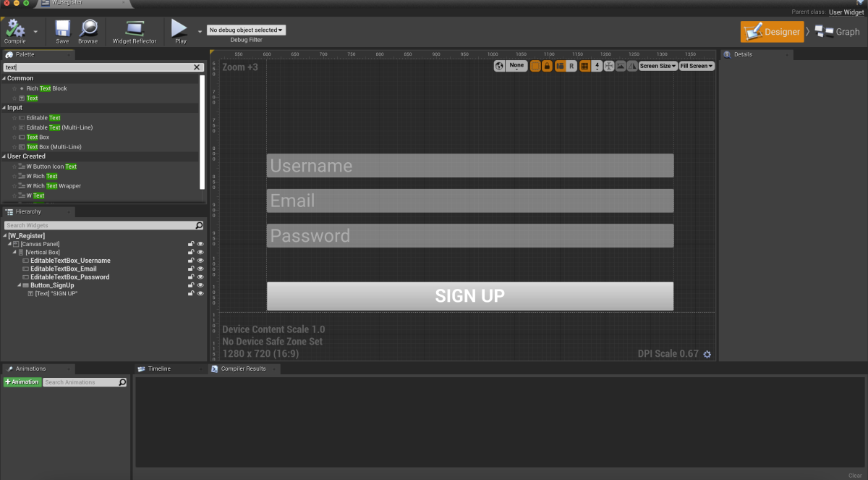Click the SIGN UP button on canvas
Screen dimensions: 868x480
[x=469, y=296]
